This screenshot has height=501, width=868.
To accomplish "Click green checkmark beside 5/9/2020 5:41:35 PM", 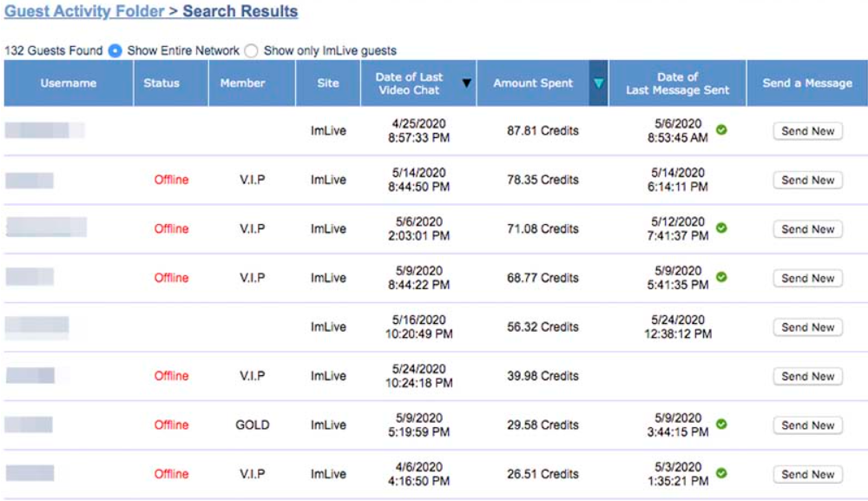I will click(x=721, y=277).
